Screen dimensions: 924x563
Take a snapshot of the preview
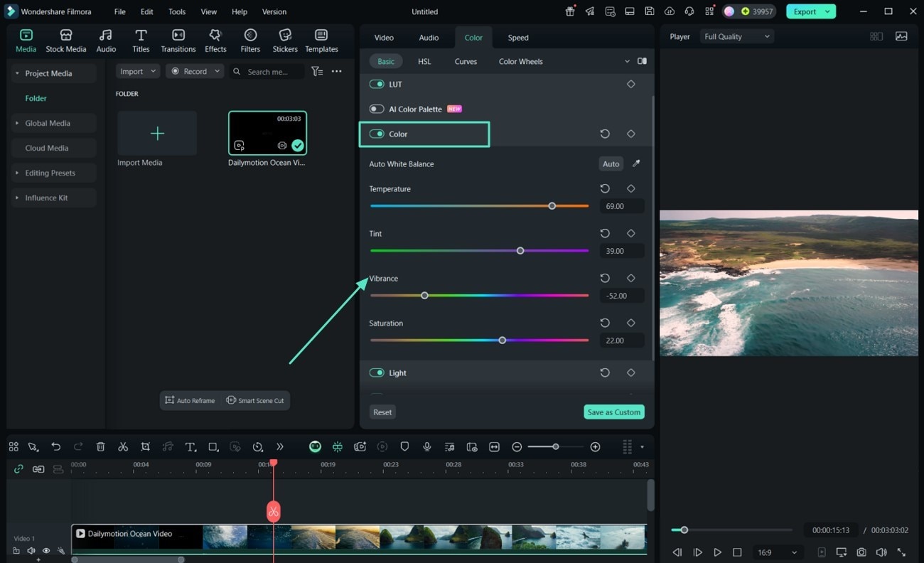click(x=861, y=552)
